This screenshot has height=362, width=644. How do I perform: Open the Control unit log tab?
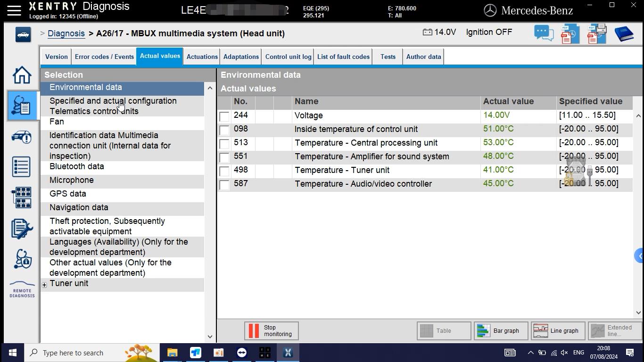288,57
